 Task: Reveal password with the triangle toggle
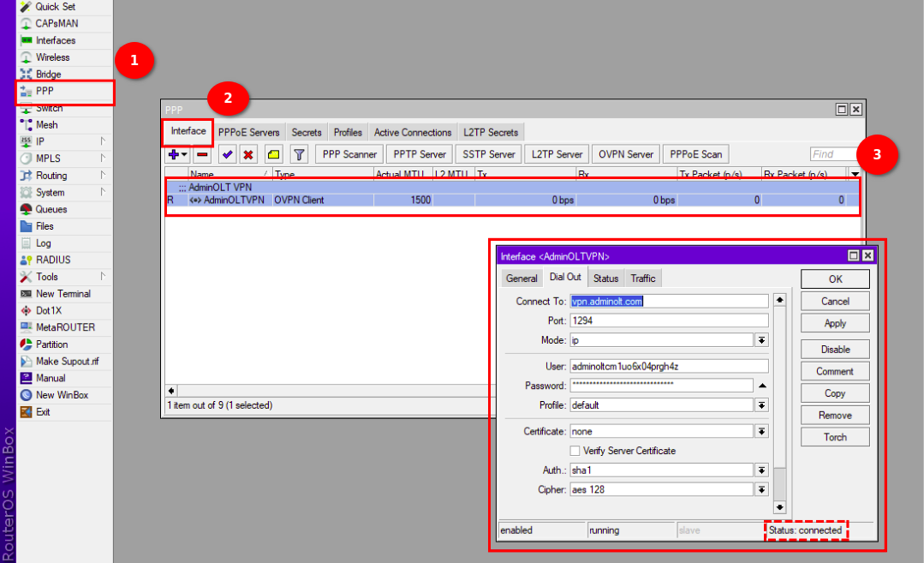pyautogui.click(x=761, y=386)
